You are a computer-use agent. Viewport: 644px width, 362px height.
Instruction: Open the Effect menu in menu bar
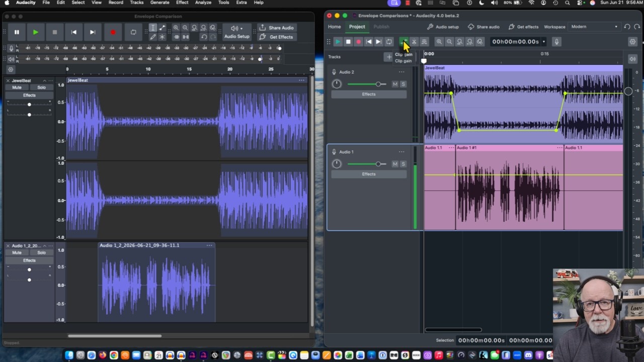coord(182,3)
